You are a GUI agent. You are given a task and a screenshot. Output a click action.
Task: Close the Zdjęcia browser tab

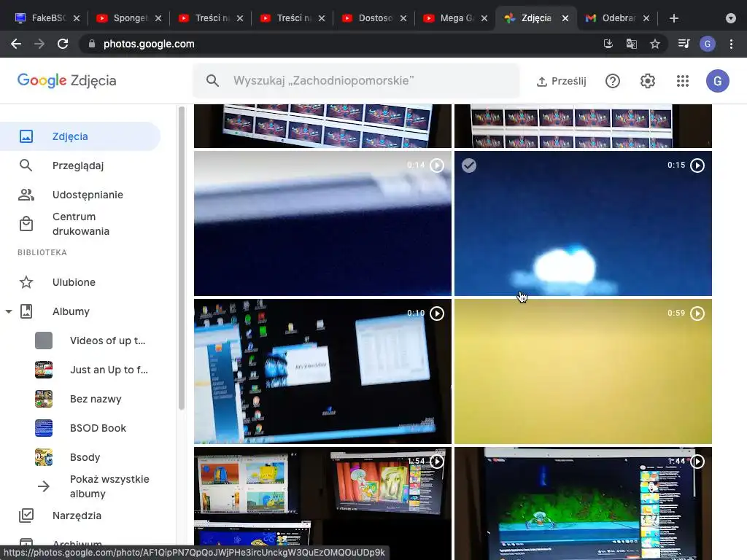coord(565,18)
